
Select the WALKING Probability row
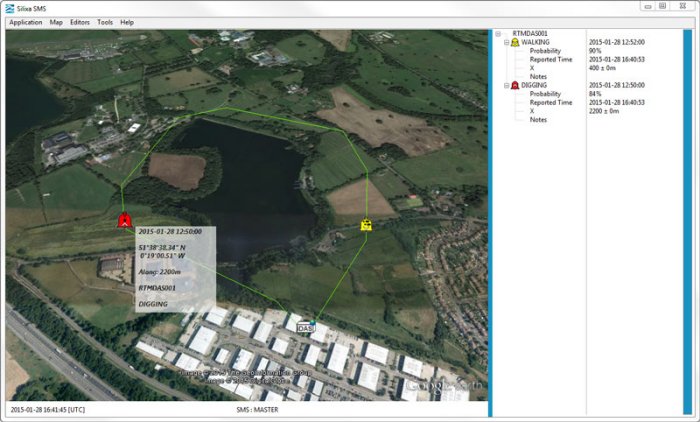click(545, 51)
